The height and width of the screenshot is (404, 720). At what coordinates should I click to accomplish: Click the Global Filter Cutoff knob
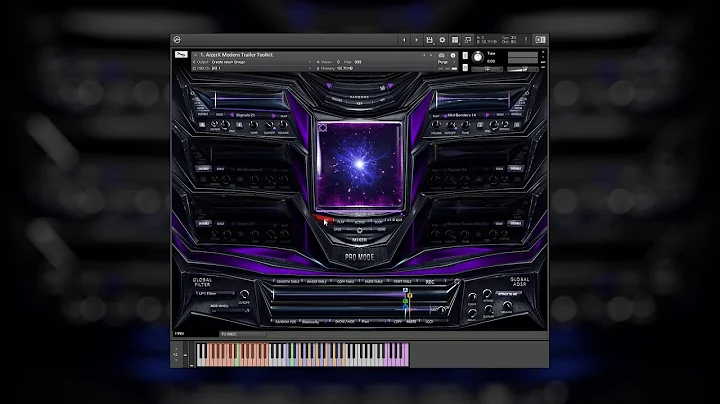pos(244,294)
